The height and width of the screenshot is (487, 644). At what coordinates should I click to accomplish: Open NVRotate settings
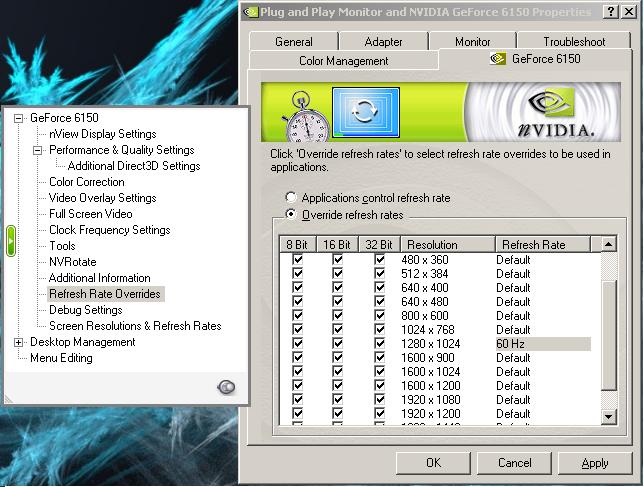pos(73,262)
